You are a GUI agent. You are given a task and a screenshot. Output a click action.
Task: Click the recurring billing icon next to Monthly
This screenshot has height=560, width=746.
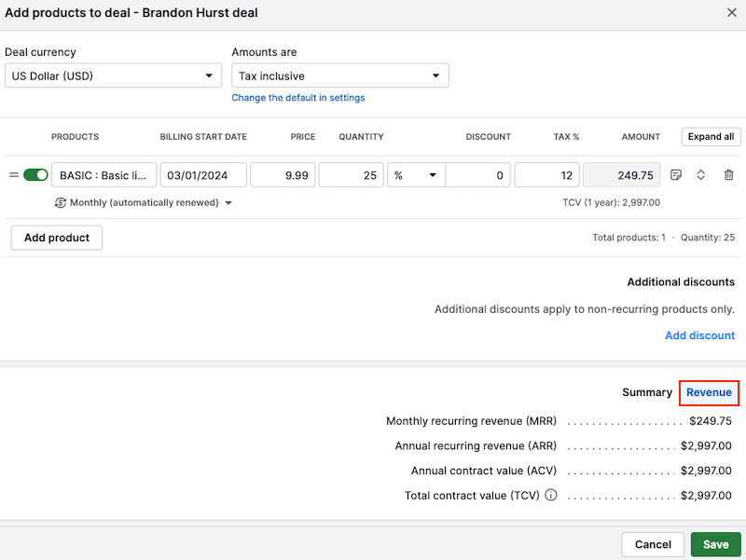[61, 202]
